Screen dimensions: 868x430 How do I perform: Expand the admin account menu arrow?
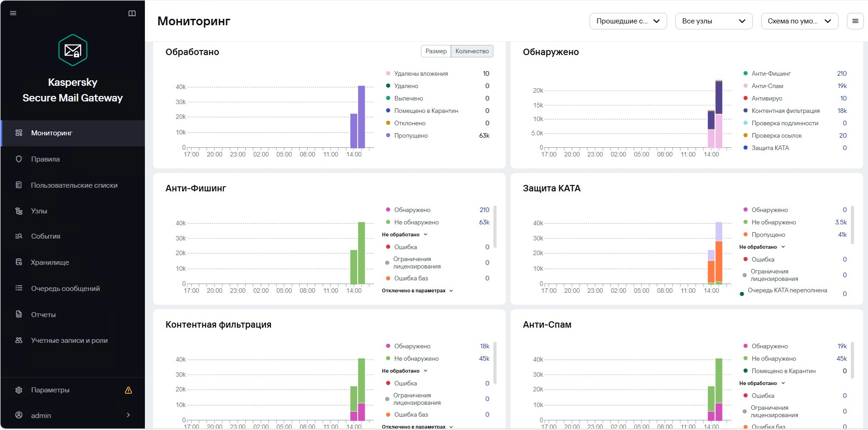pyautogui.click(x=128, y=415)
